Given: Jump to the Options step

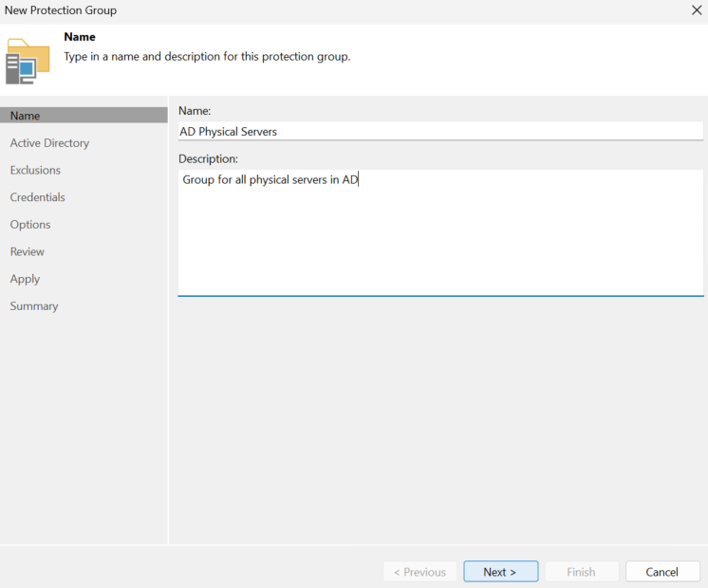Looking at the screenshot, I should click(30, 225).
